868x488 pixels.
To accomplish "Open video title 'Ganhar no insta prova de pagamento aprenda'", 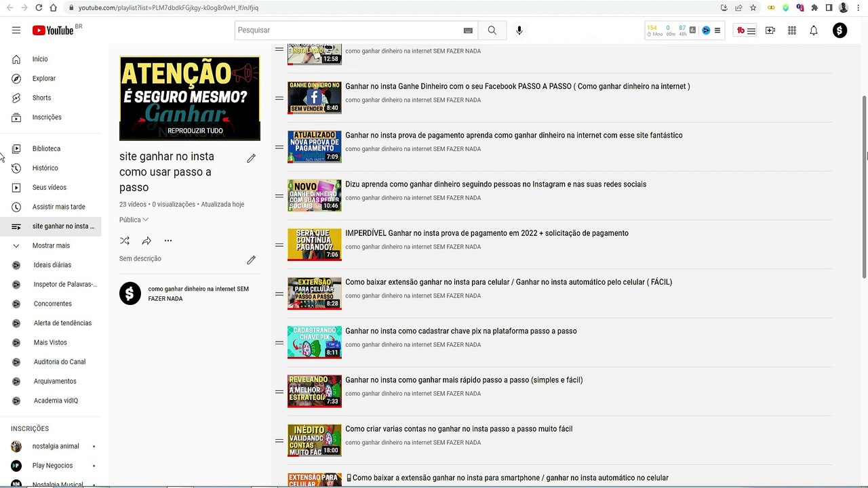I will pyautogui.click(x=514, y=136).
